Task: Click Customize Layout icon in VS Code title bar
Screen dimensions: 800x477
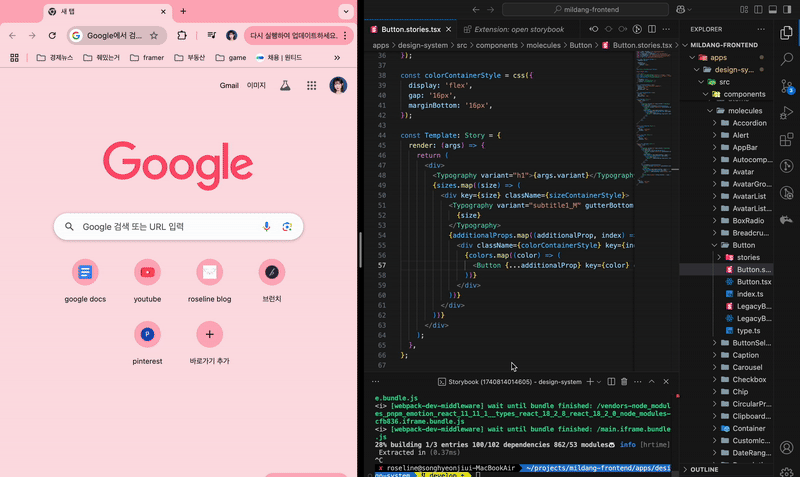Action: click(744, 9)
